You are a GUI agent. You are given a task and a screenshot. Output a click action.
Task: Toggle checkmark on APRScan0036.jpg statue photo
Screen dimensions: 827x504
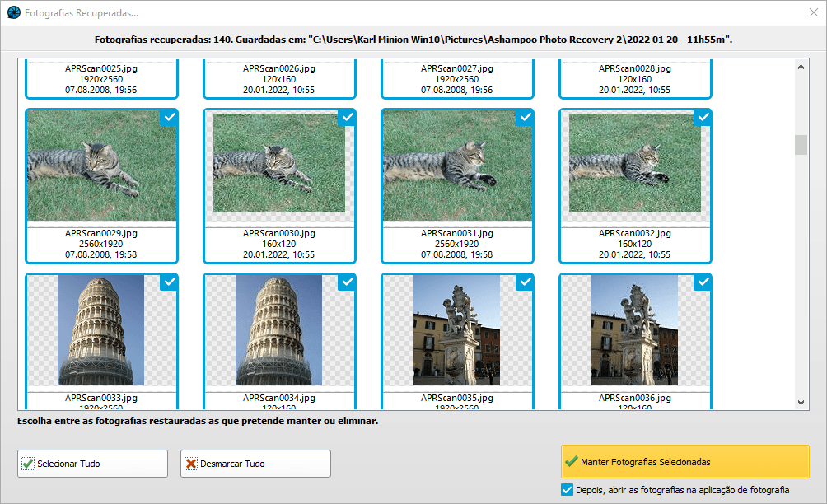(703, 282)
